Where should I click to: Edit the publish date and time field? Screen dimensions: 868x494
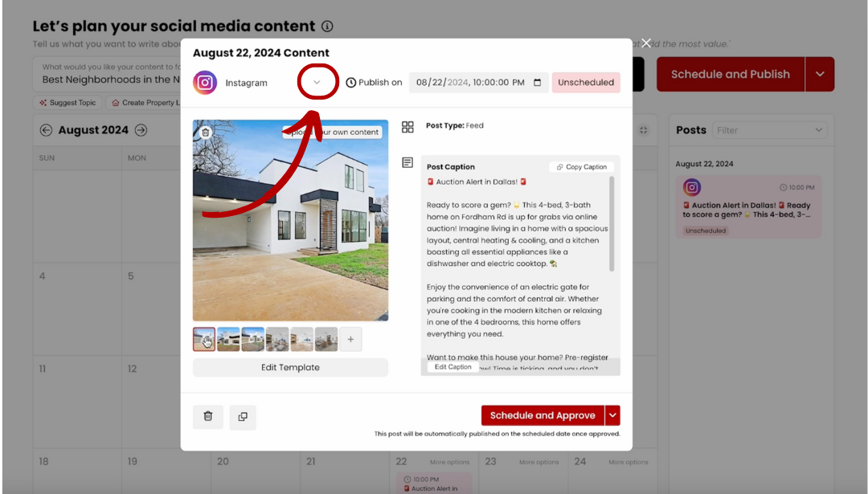point(479,83)
